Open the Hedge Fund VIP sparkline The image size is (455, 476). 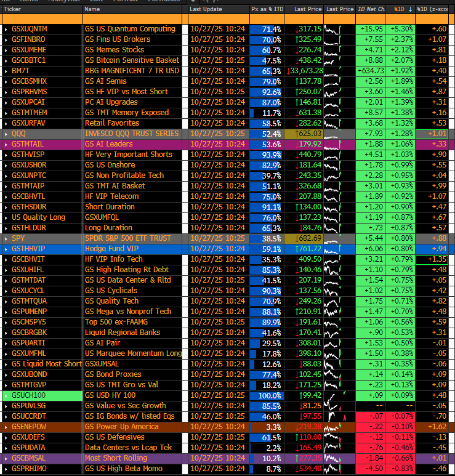pos(339,249)
